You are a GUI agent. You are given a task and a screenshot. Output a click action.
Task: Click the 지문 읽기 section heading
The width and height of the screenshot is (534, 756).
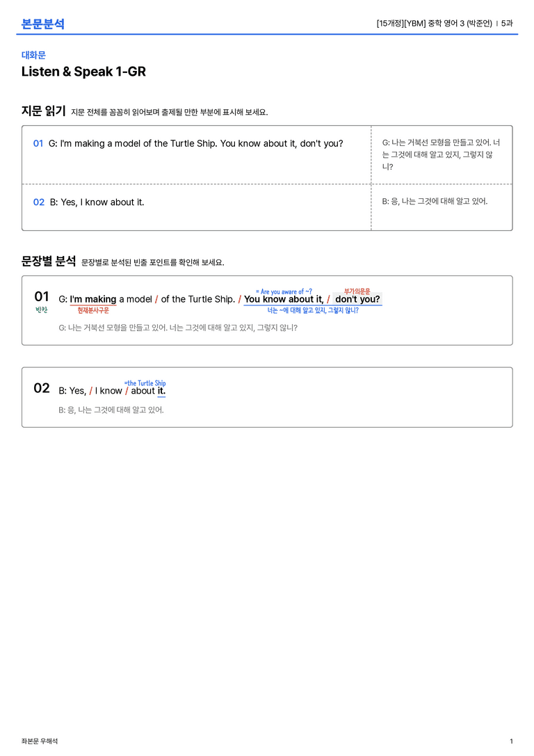coord(43,111)
